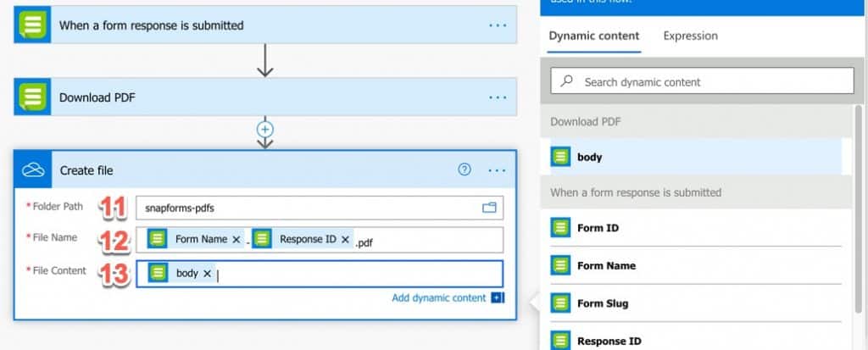Click the help icon in Create file header
Viewport: 868px width, 350px height.
click(x=464, y=169)
